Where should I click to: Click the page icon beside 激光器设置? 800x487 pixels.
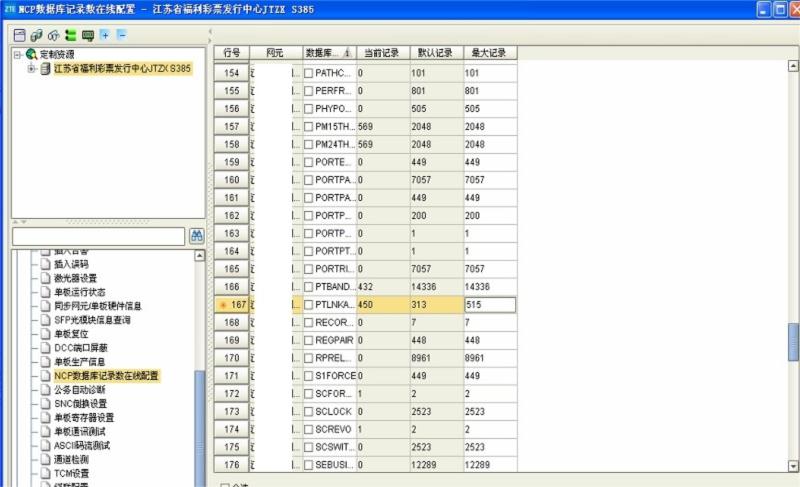click(44, 278)
